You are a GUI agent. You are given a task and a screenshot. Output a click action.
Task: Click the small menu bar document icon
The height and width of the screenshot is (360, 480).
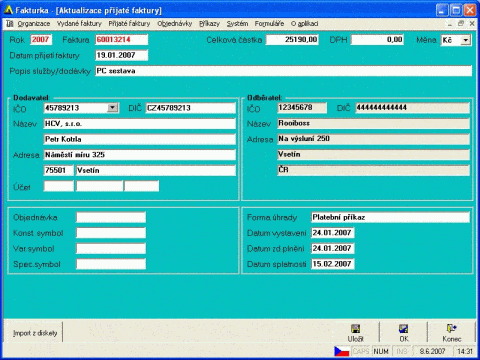pyautogui.click(x=10, y=24)
